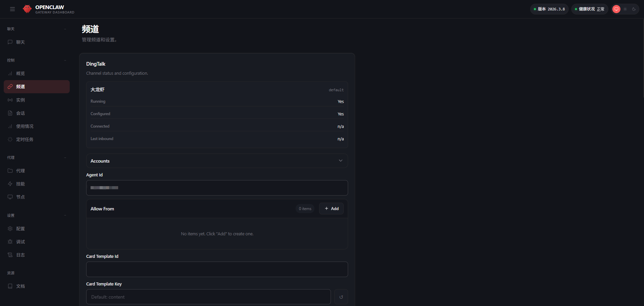This screenshot has height=306, width=644.
Task: Open 会话 sessions in sidebar
Action: click(x=37, y=113)
